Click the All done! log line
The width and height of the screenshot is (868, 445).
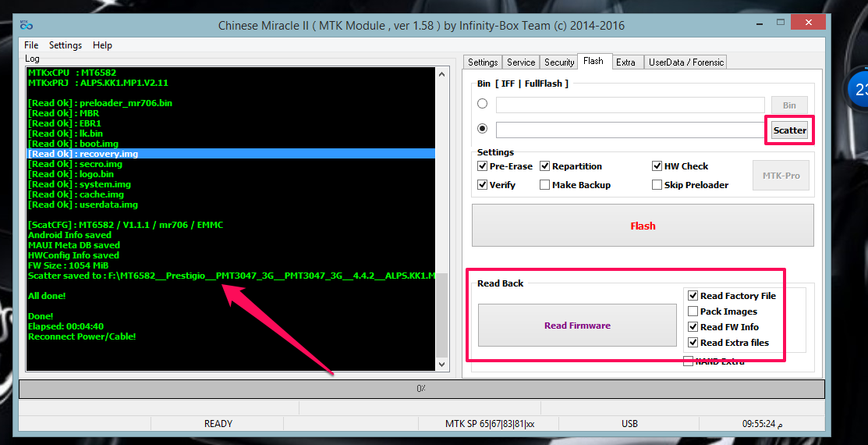(x=47, y=296)
